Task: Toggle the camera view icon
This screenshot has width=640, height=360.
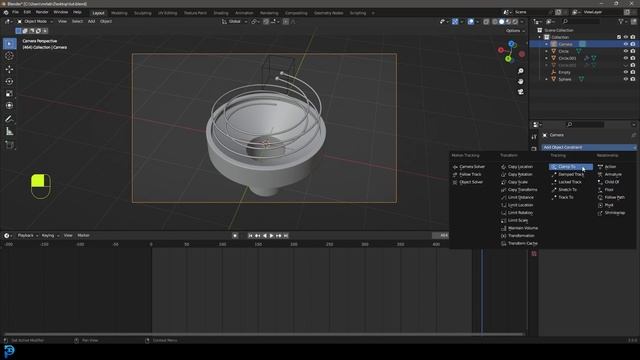Action: tap(521, 92)
